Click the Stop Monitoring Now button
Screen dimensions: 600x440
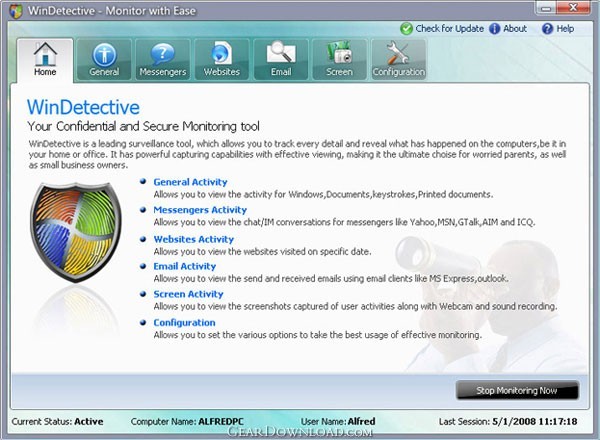tap(517, 391)
